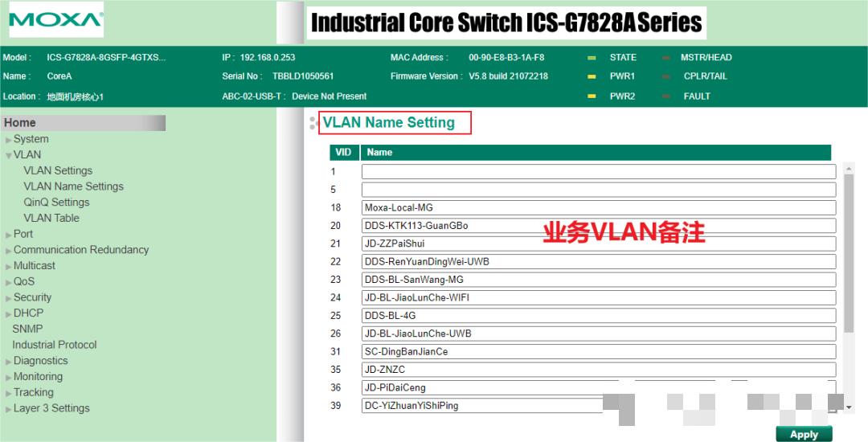Click the PWR2 LED indicator
Viewport: 868px width, 442px height.
(592, 96)
